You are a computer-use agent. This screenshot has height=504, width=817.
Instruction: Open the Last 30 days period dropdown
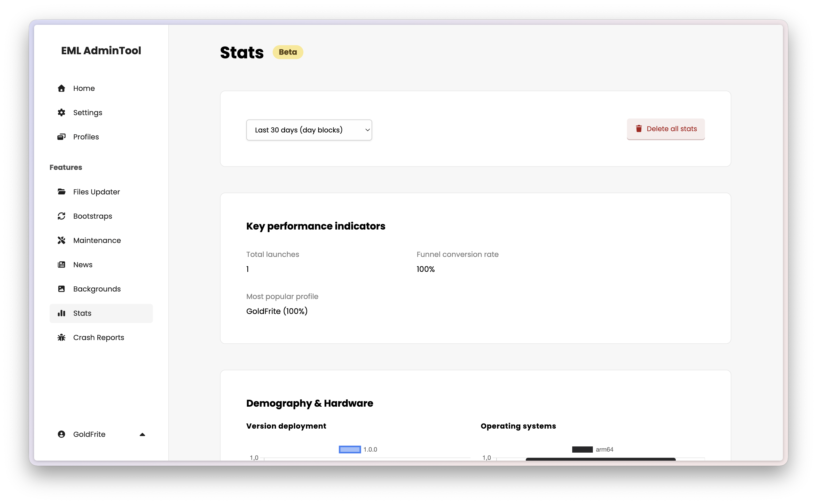click(309, 130)
